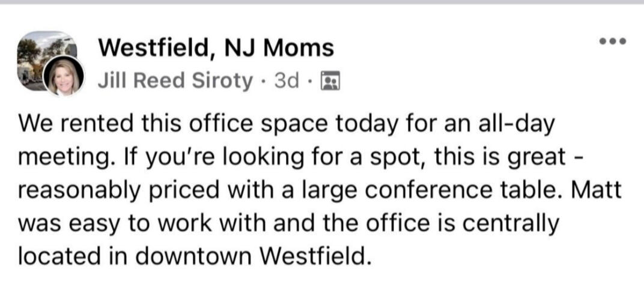Open the Westfield, NJ Moms group name
Viewport: 644px width, 308px height.
tap(216, 48)
